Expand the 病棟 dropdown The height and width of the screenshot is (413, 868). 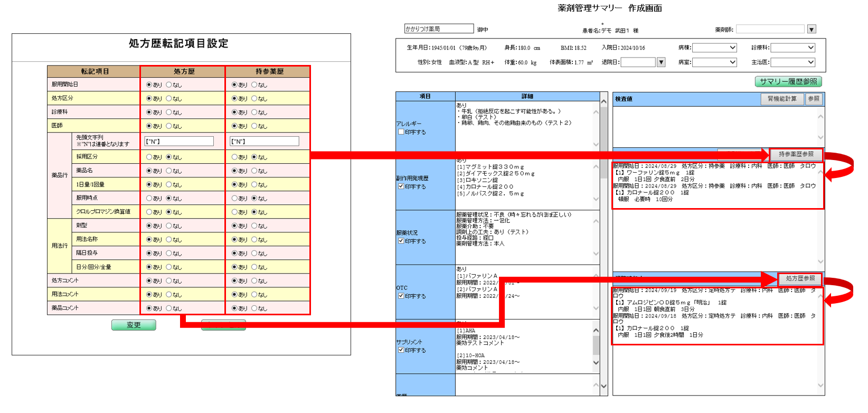coord(732,48)
